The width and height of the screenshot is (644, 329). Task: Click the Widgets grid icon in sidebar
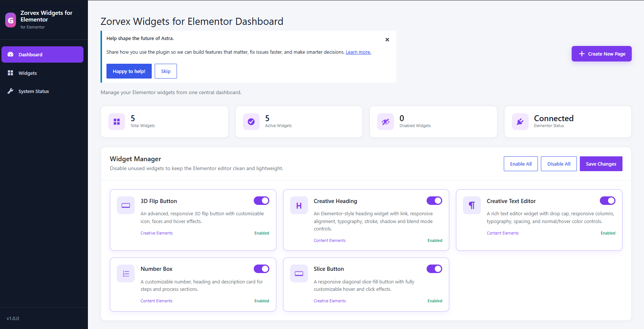[10, 73]
